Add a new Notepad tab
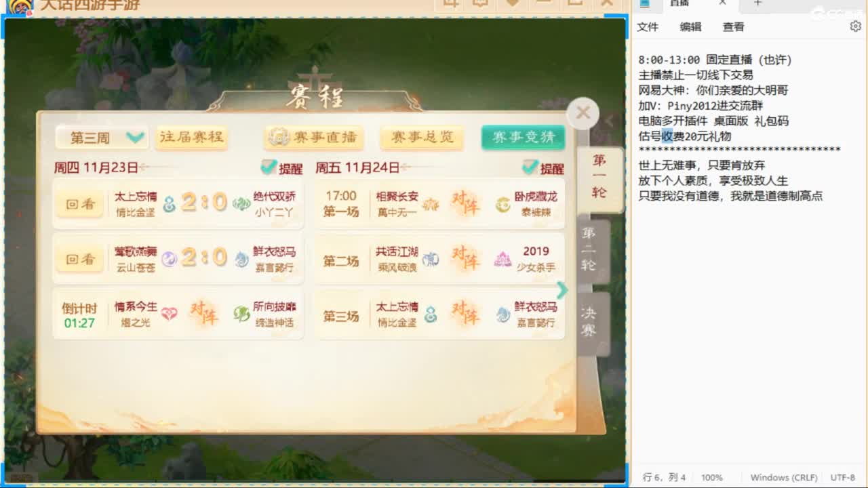 pos(757,3)
